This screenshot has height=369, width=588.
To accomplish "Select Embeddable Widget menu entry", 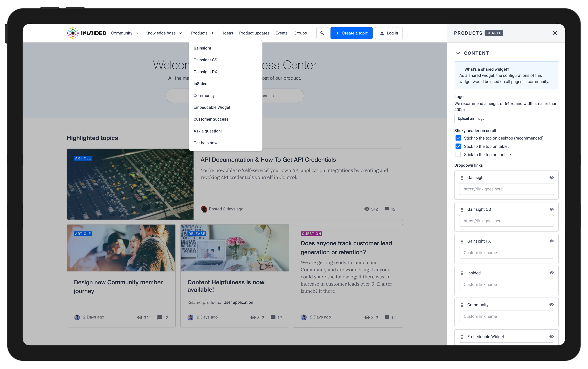I will pos(212,107).
